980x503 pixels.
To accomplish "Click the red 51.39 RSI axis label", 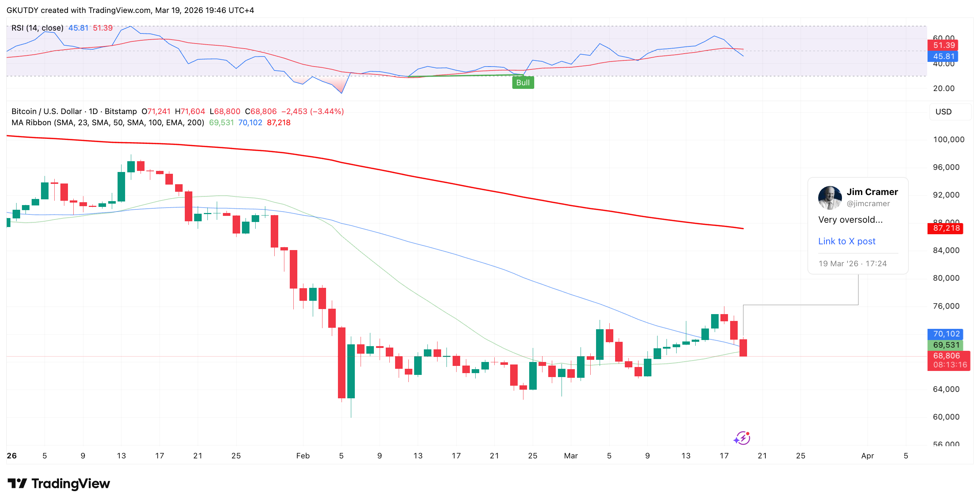I will (944, 45).
